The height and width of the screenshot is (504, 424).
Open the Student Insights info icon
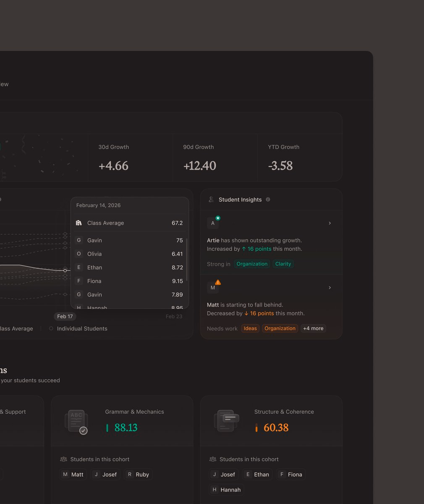268,199
